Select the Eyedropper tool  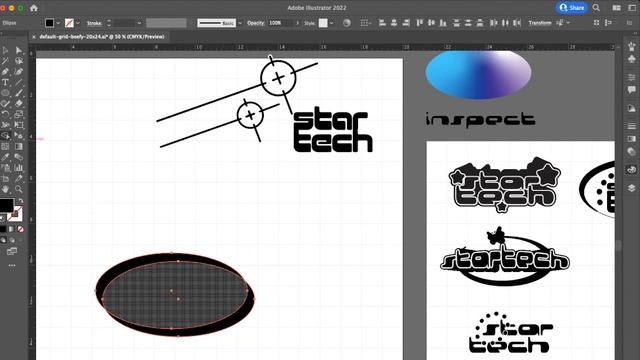[x=5, y=157]
